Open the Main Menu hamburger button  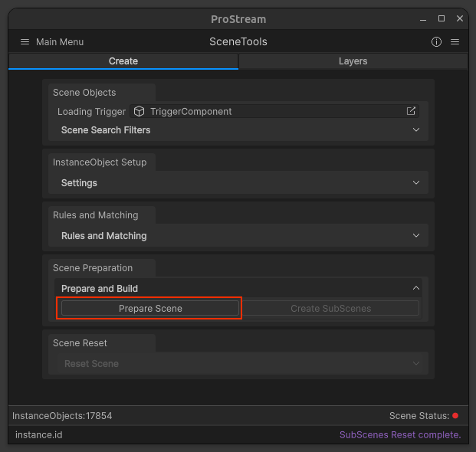(25, 42)
